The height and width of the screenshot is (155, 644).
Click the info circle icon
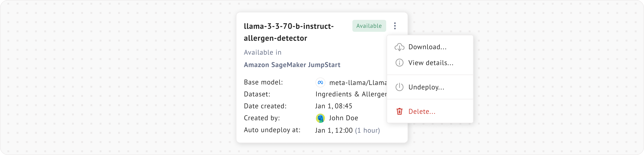click(x=399, y=63)
